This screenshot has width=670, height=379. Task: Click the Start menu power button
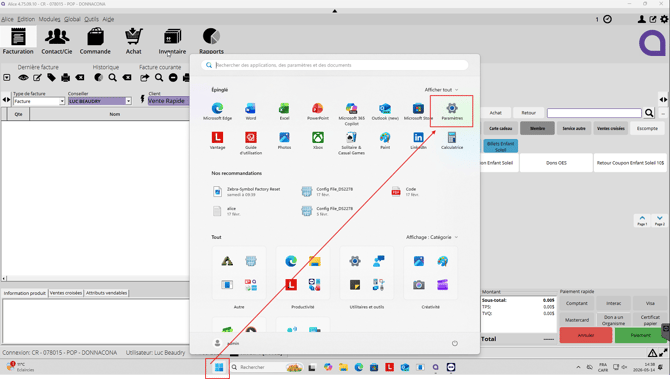(x=455, y=344)
